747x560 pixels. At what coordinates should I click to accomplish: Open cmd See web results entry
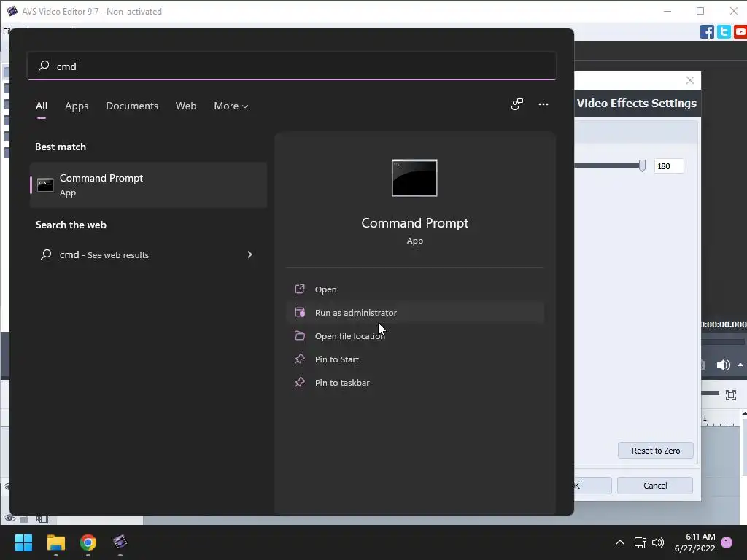[x=148, y=254]
